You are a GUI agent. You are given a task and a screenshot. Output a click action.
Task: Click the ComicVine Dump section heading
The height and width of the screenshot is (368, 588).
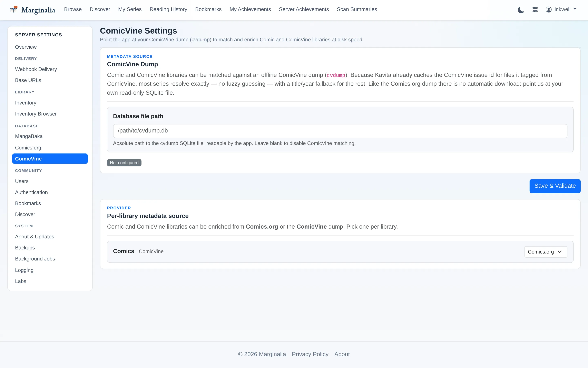[133, 64]
